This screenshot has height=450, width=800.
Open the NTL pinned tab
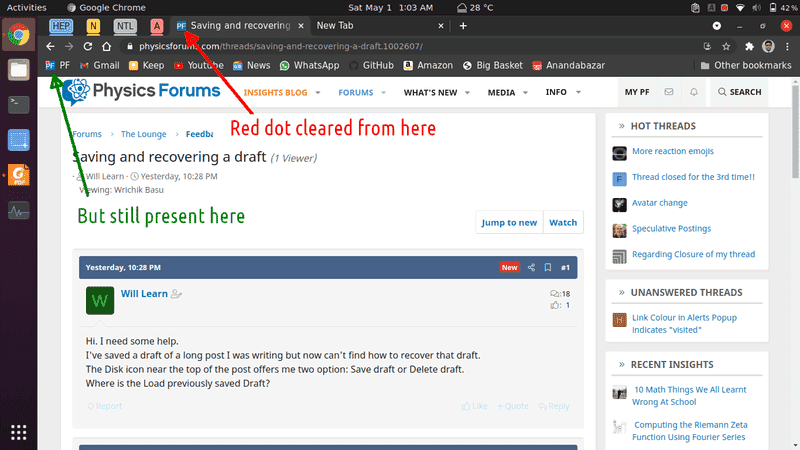click(x=125, y=26)
